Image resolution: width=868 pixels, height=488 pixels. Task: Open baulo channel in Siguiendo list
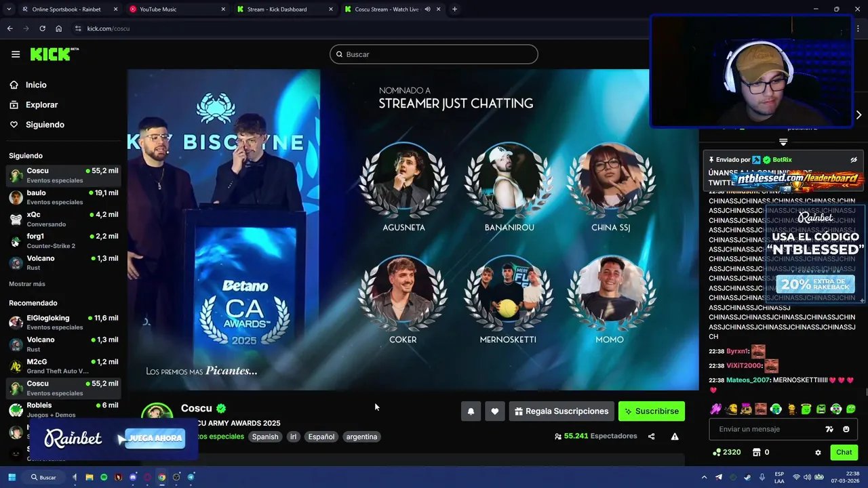[x=64, y=197]
